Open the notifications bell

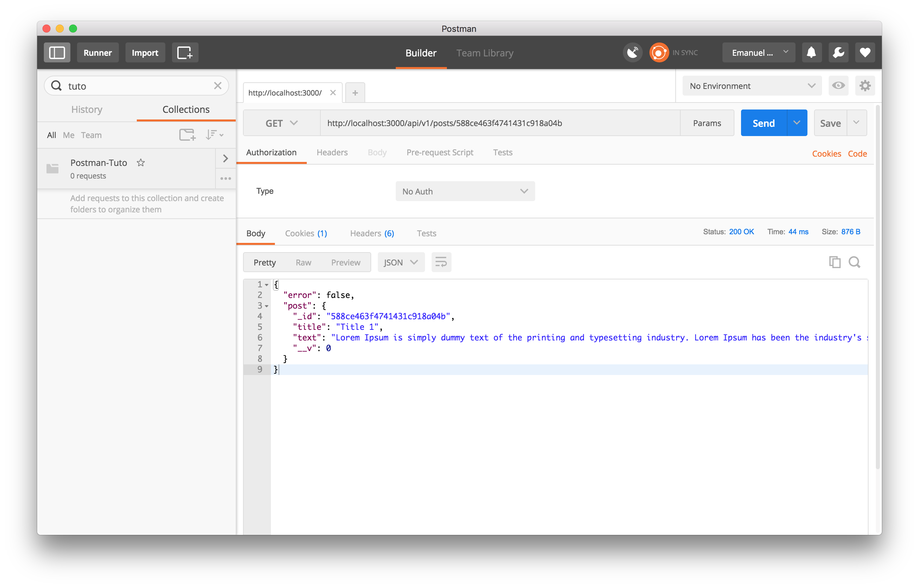pos(811,53)
